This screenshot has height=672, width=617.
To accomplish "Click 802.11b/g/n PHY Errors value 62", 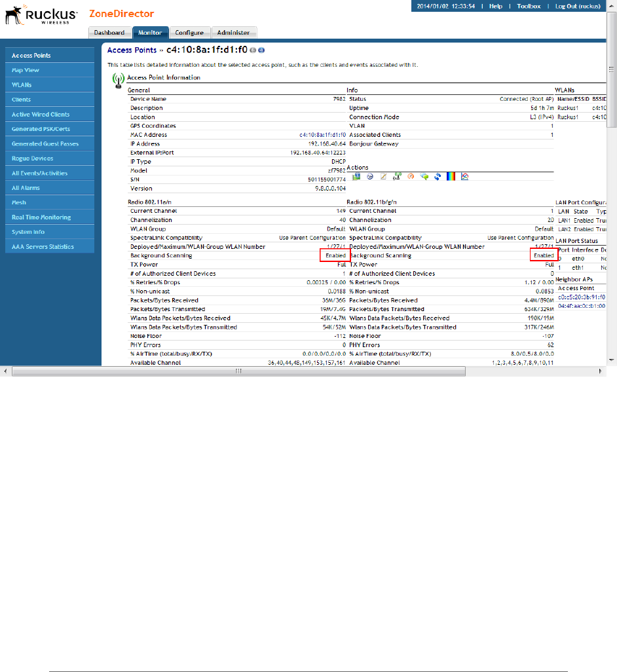I will pos(551,345).
